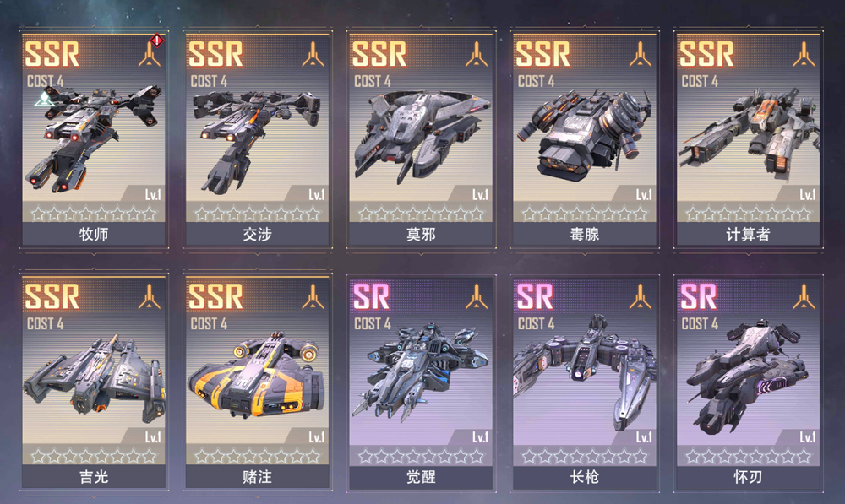Click the white triangle marker on 牧师 ship
The image size is (845, 504).
(x=44, y=99)
